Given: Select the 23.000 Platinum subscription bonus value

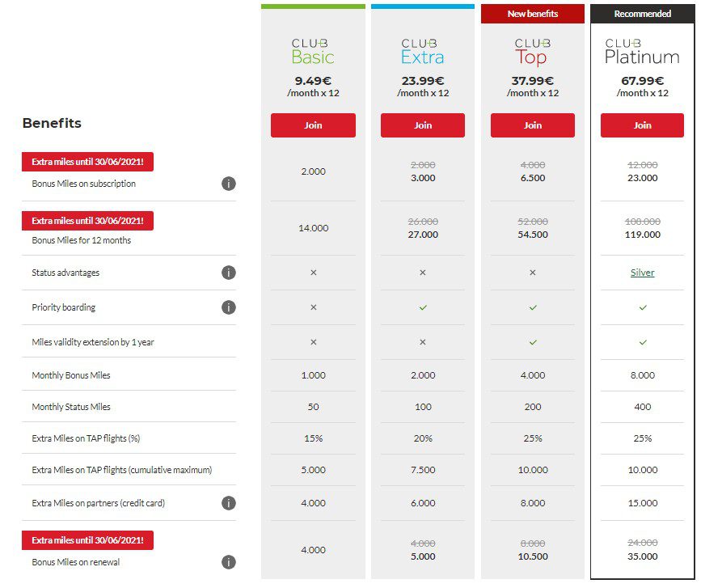Looking at the screenshot, I should coord(643,178).
